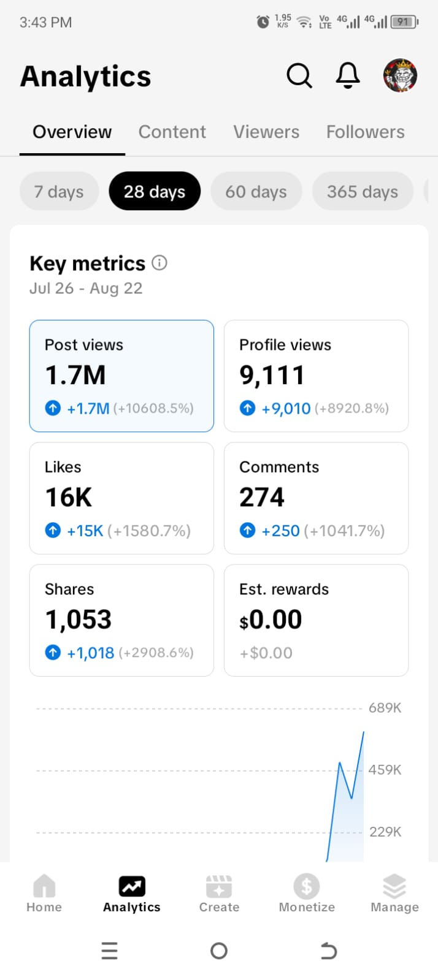Switch to the Content tab

[x=172, y=131]
